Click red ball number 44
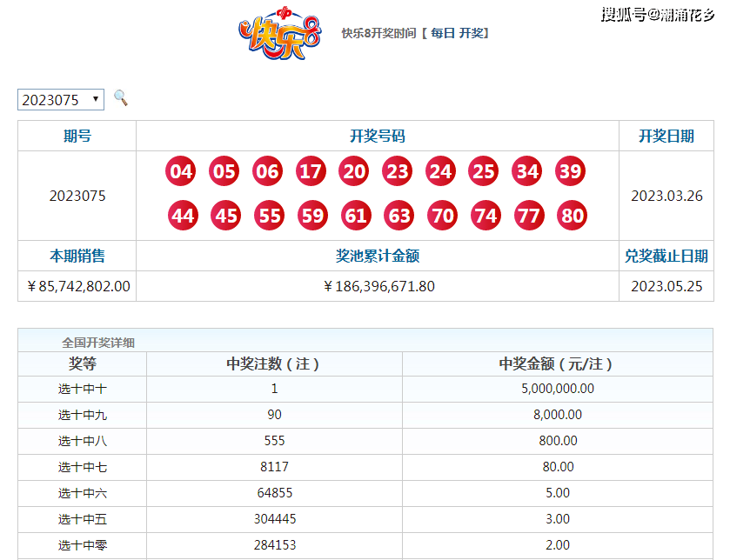The image size is (730, 560). click(x=183, y=216)
